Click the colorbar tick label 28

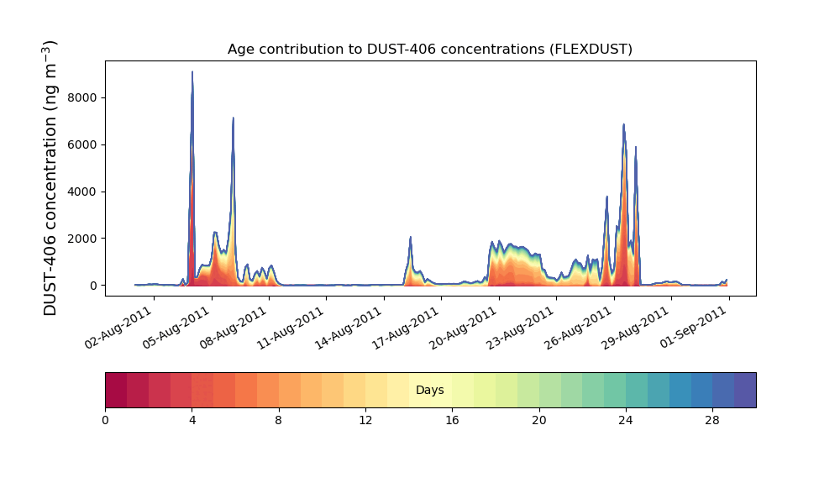(x=712, y=421)
